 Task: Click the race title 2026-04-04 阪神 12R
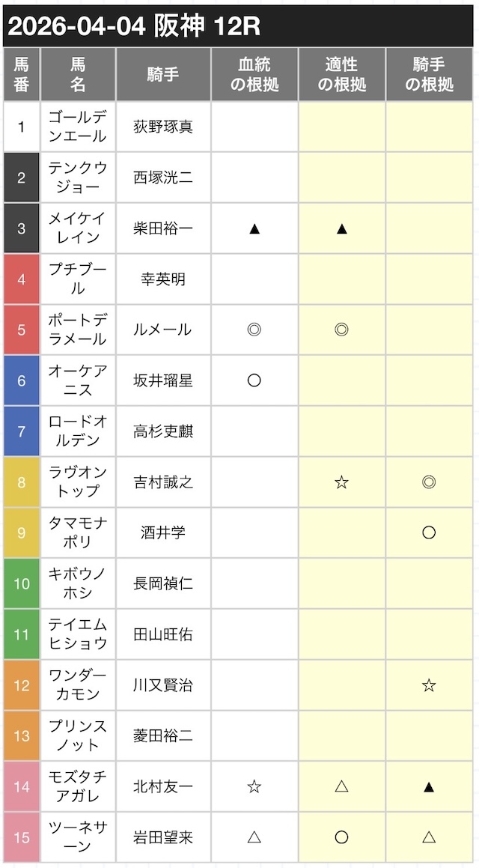tap(134, 26)
